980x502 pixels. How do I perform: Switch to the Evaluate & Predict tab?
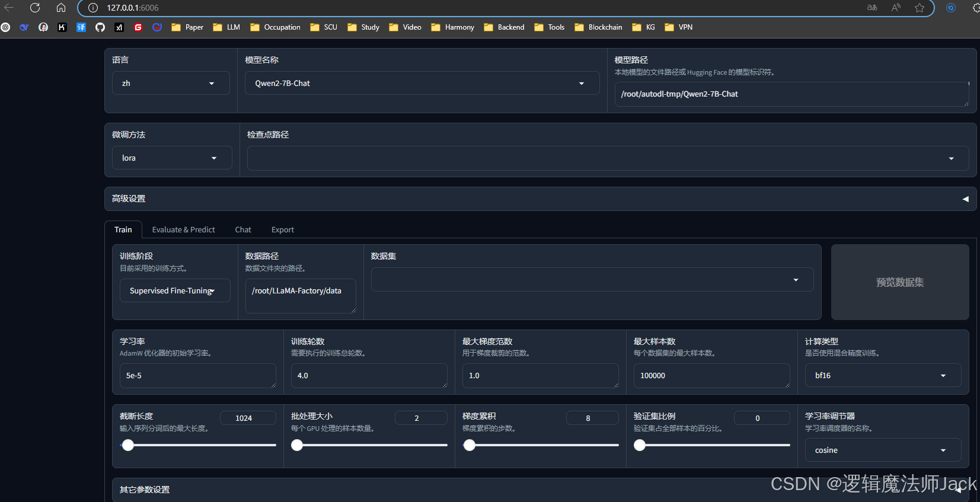183,230
